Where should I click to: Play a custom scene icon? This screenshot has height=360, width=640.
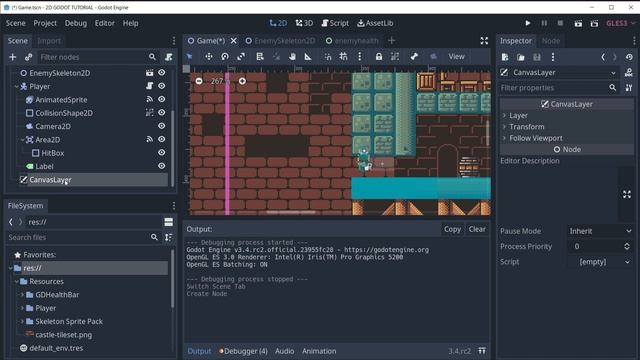tap(594, 23)
